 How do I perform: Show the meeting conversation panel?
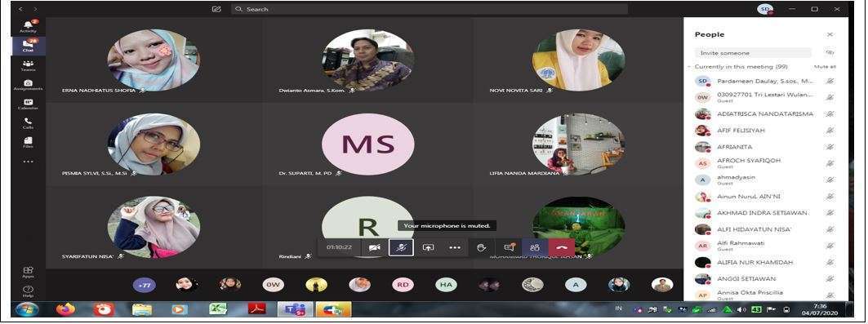click(x=509, y=248)
